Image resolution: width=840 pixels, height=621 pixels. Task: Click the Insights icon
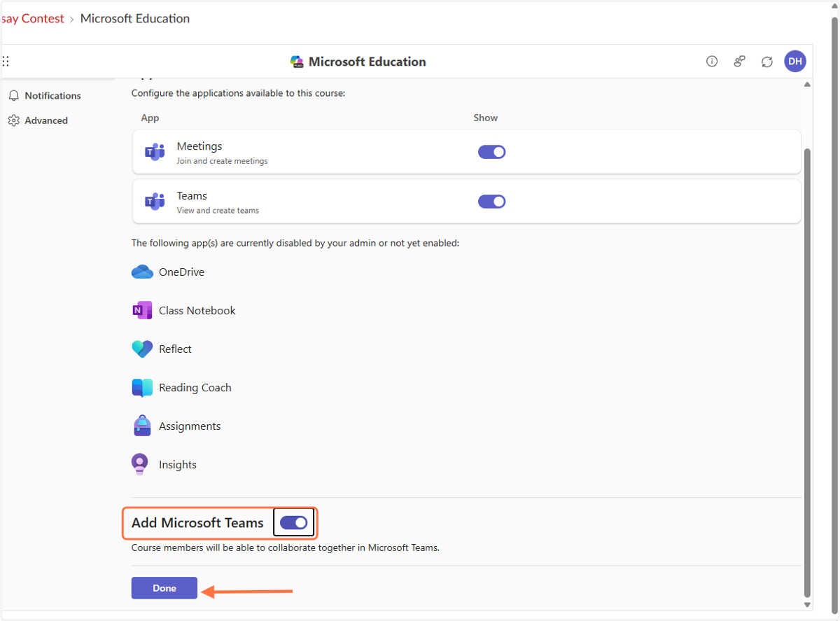(140, 464)
